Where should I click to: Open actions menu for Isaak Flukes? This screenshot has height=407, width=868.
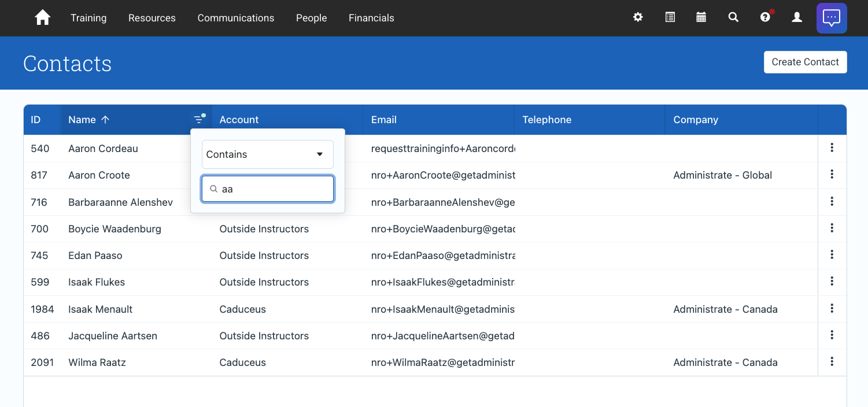[832, 282]
